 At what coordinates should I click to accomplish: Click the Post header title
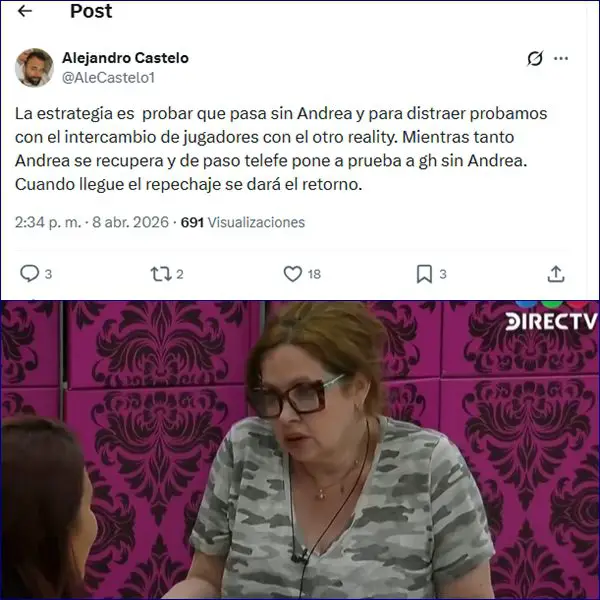click(91, 11)
